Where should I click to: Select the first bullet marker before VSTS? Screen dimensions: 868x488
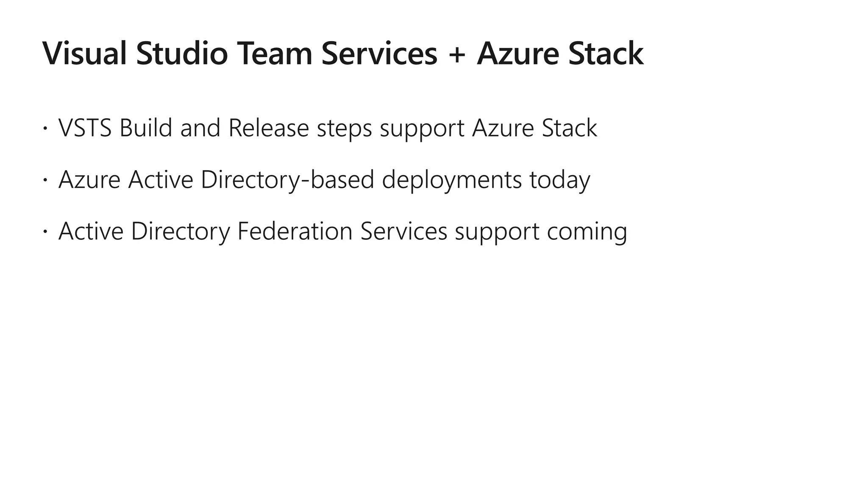click(45, 128)
